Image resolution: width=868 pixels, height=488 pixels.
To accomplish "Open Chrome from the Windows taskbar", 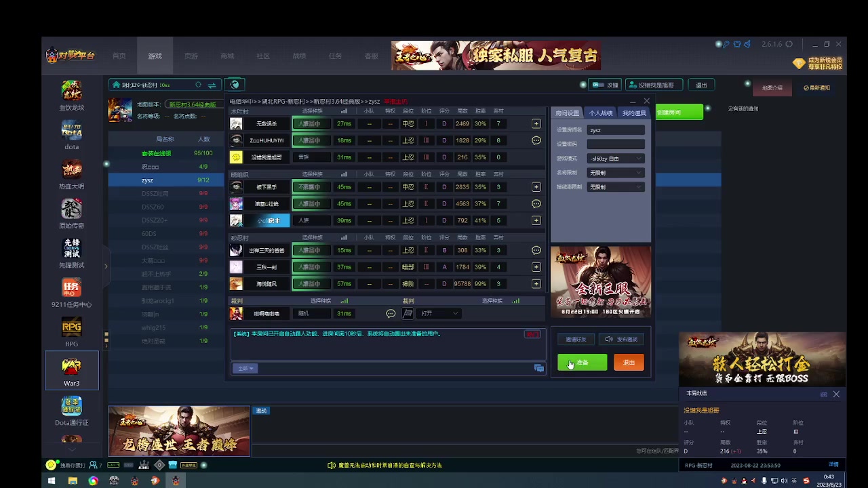I will point(93,481).
